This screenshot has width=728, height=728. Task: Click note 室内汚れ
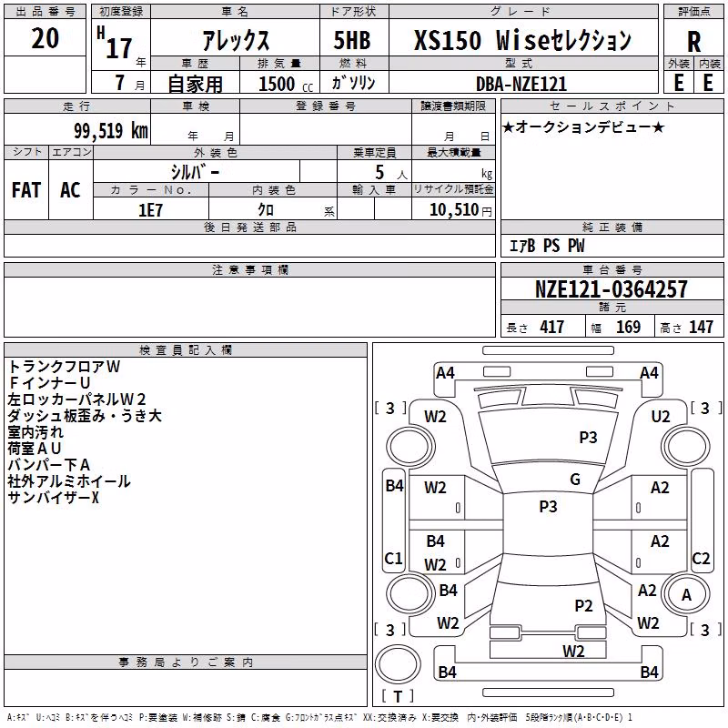coord(35,432)
